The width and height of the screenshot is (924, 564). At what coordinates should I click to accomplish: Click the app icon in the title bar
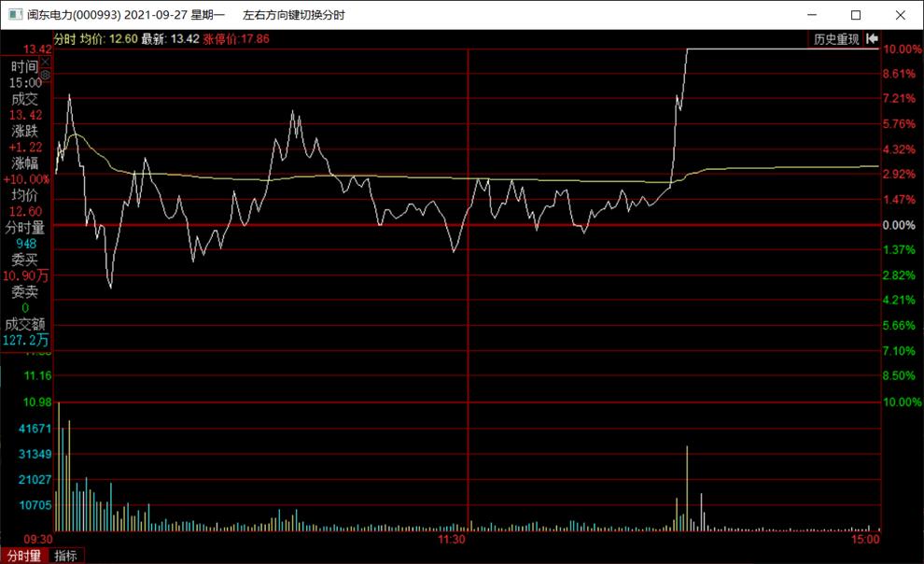click(x=15, y=15)
